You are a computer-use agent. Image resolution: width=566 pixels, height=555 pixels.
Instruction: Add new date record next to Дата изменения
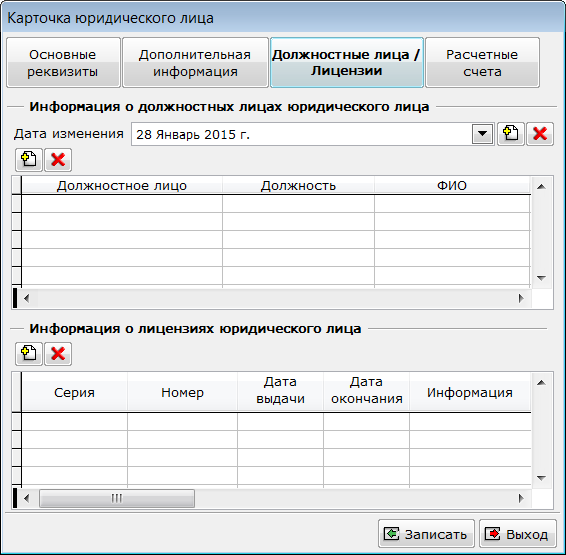tap(510, 134)
